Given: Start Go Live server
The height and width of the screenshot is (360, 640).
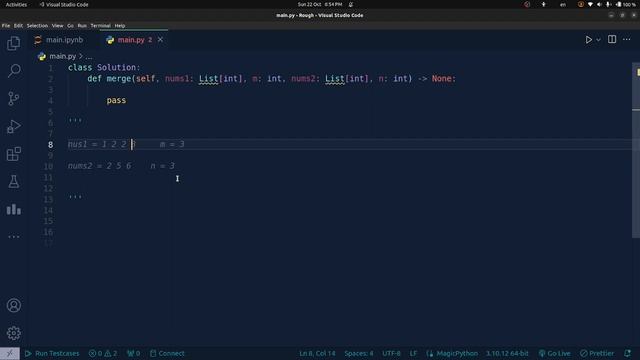Looking at the screenshot, I should [x=554, y=353].
